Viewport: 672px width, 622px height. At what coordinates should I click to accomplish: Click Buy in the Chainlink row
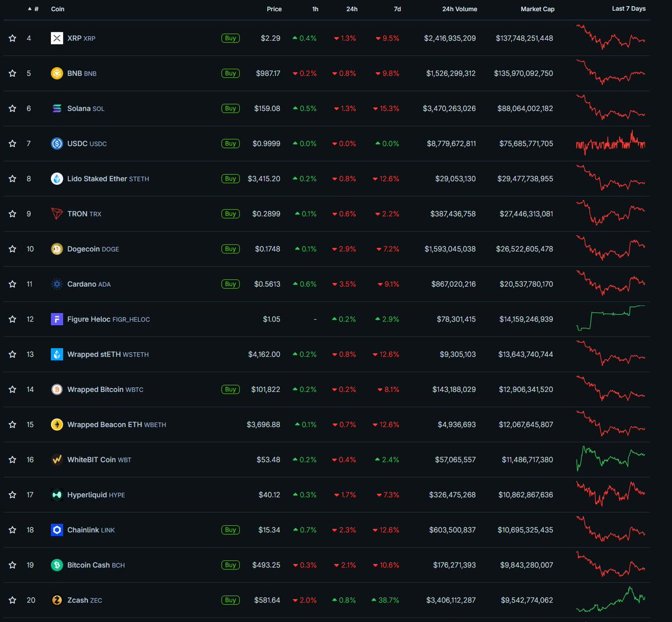point(230,530)
